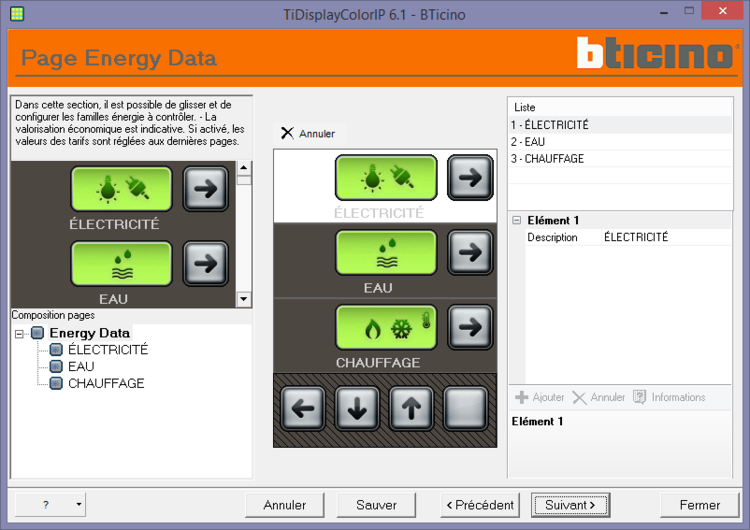Click the ÉLECTRICITÉ tree node icon
The image size is (750, 530).
pos(56,350)
